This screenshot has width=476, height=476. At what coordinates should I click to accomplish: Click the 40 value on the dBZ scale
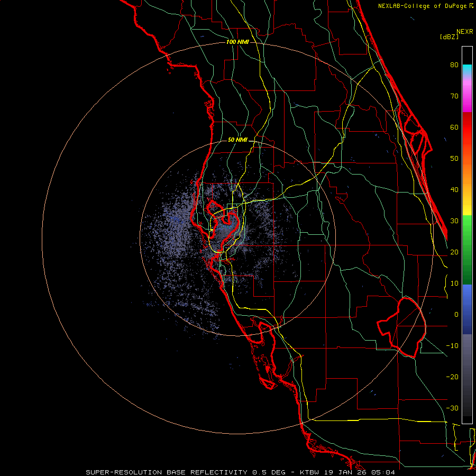(x=454, y=190)
